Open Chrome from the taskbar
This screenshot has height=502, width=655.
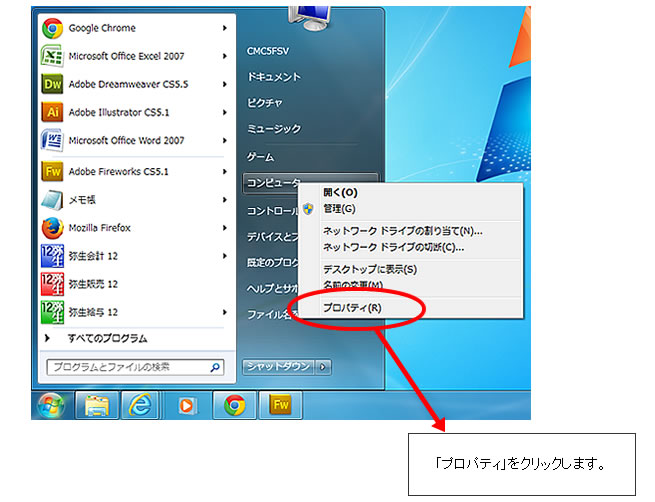234,405
